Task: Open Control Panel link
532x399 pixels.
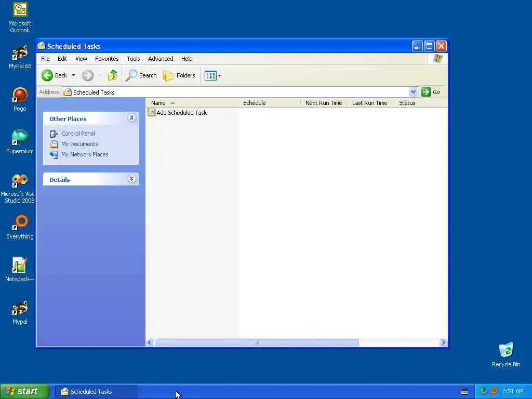Action: pos(78,134)
